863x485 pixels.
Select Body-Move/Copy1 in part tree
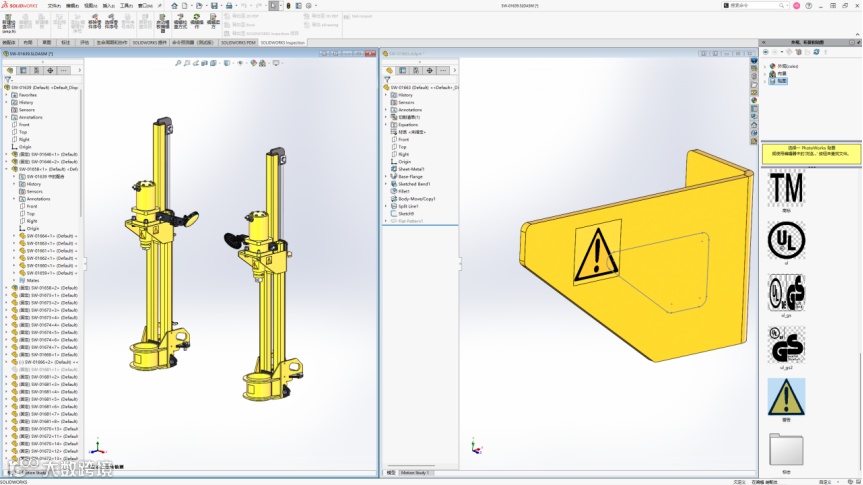coord(413,199)
